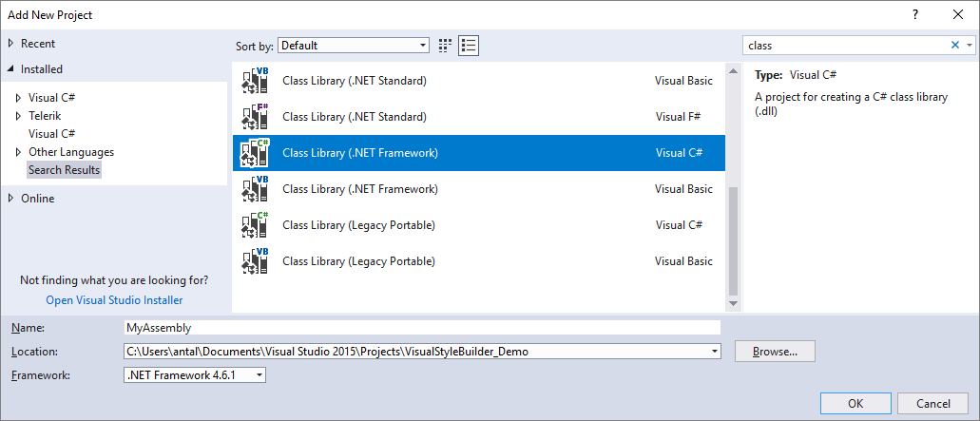
Task: Expand the first Visual C# node
Action: click(18, 98)
